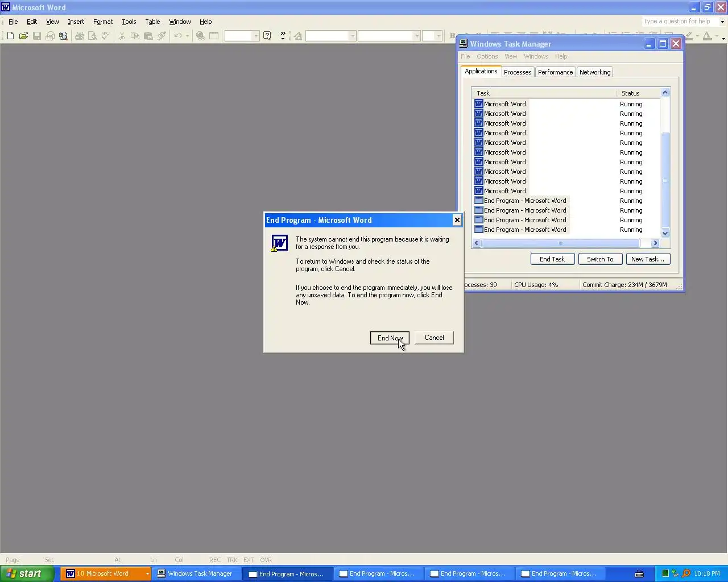This screenshot has width=728, height=582.
Task: Open the Font name combo box dropdown
Action: click(417, 36)
